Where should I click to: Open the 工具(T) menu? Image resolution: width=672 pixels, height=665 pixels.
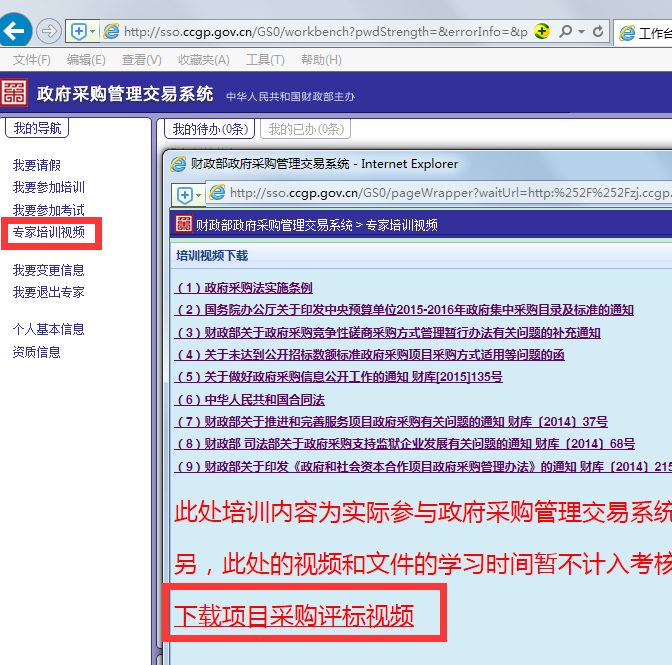(265, 60)
